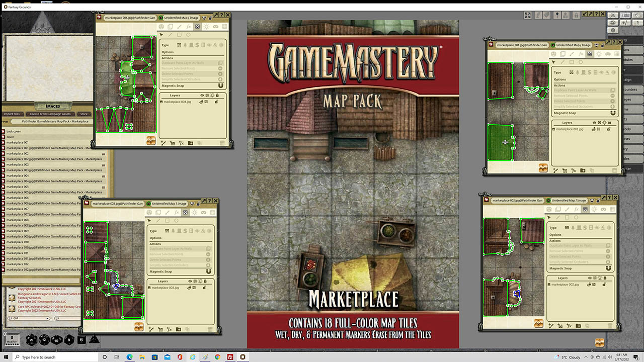Open the grid tool on the image toolbar

coord(224,27)
